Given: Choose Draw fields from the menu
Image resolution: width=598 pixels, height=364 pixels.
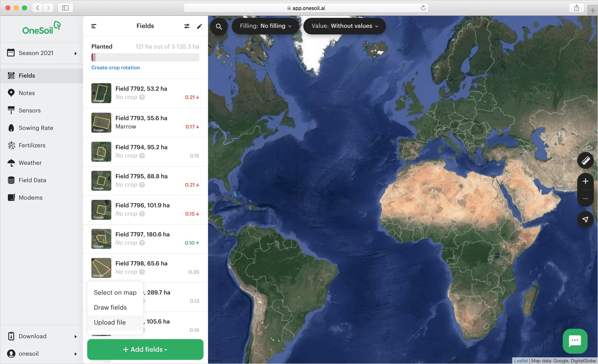Looking at the screenshot, I should (110, 307).
